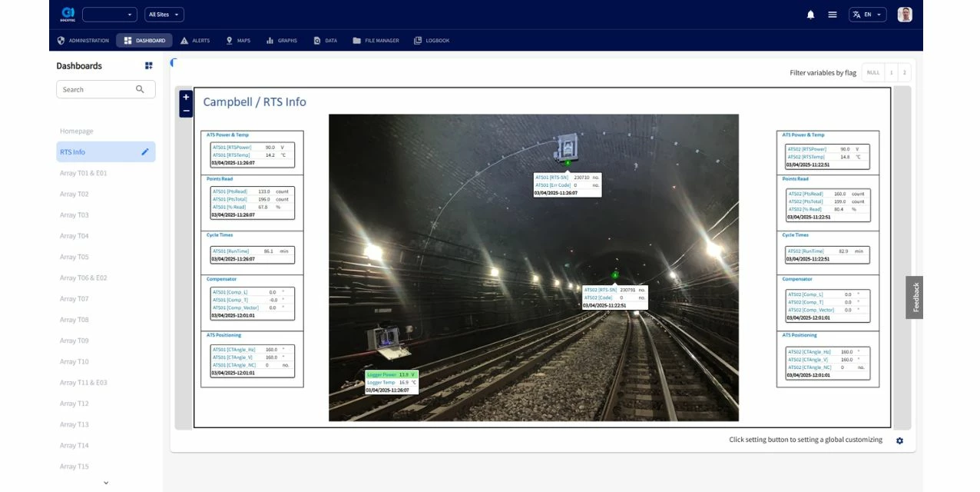Open the File Manager tab
980x492 pixels.
(x=376, y=41)
